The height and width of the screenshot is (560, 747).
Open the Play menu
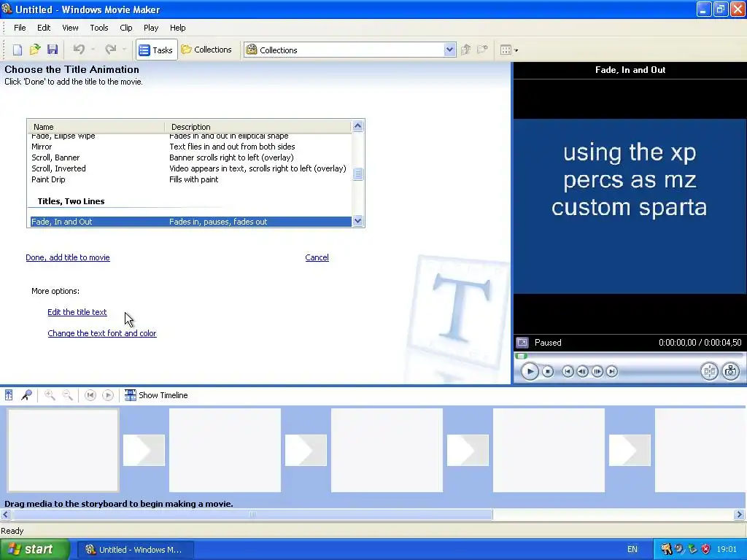(x=151, y=28)
